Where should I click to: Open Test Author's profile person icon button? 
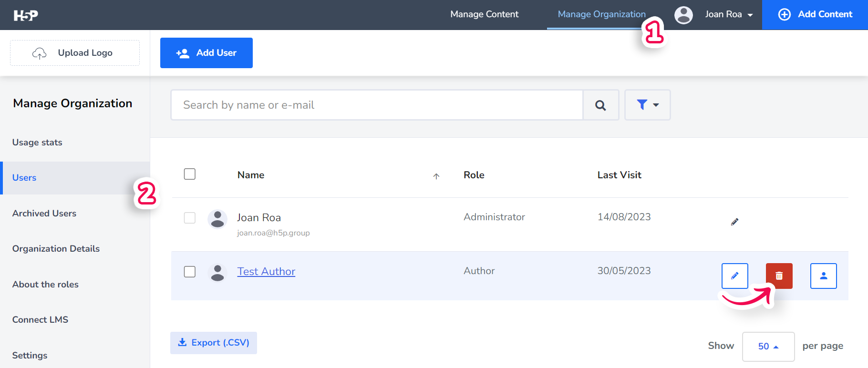pos(823,276)
